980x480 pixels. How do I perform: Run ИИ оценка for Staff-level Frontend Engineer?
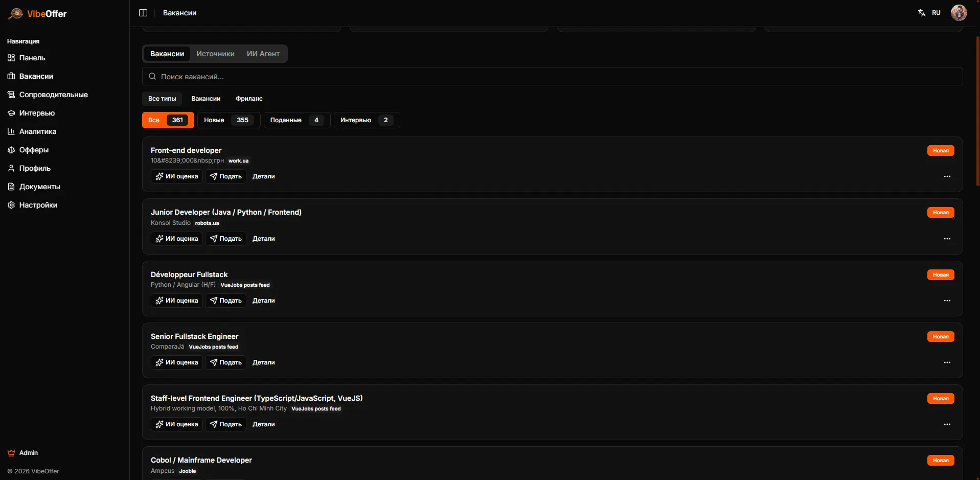(x=177, y=424)
